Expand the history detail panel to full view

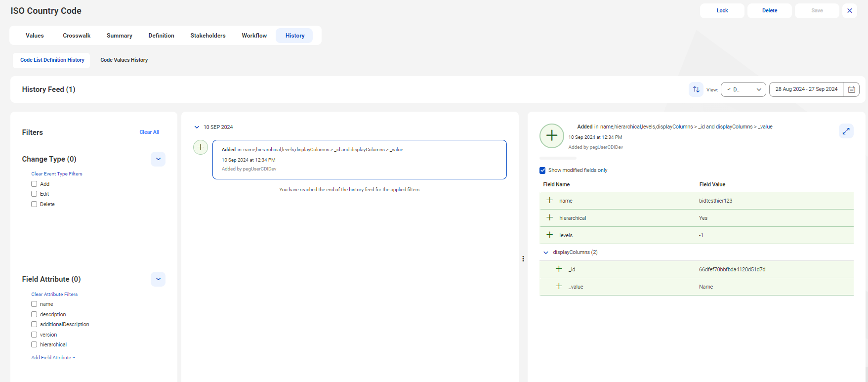846,131
